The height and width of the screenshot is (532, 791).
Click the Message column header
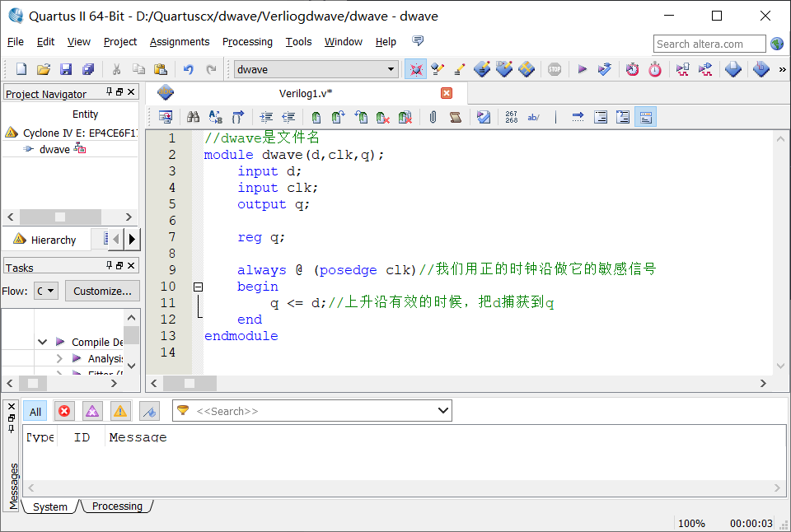click(138, 437)
